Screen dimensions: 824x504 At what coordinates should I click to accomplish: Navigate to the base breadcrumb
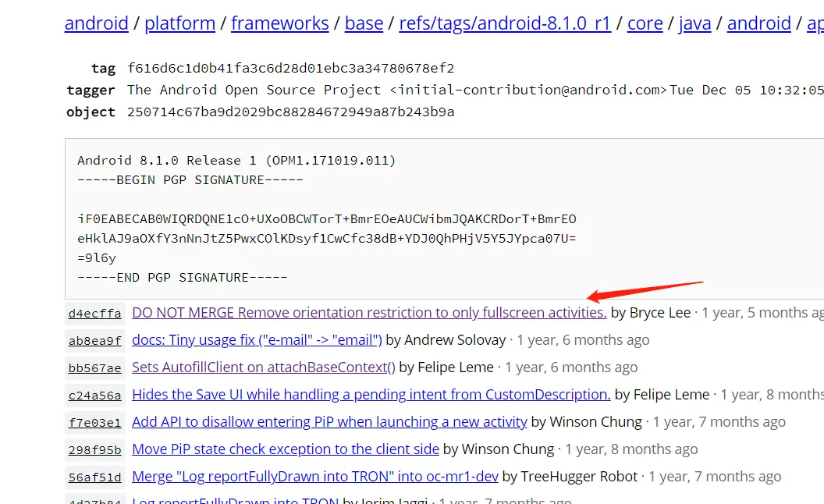(364, 23)
